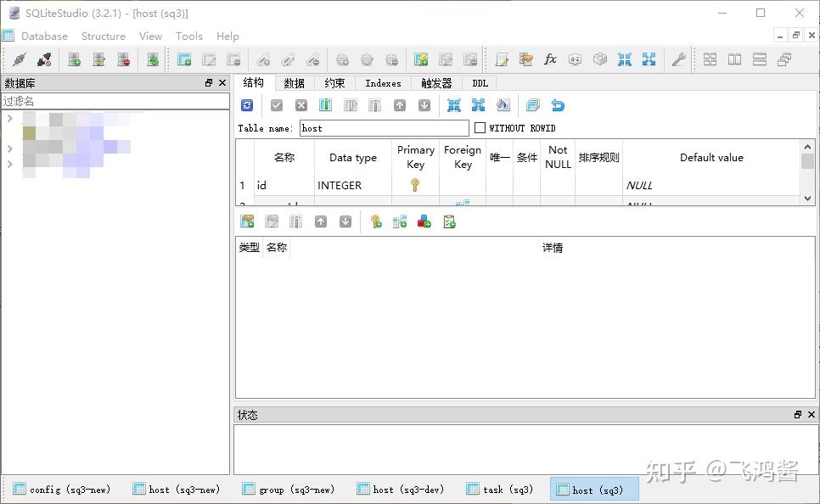Open configuration wrench icon
820x504 pixels.
point(679,59)
